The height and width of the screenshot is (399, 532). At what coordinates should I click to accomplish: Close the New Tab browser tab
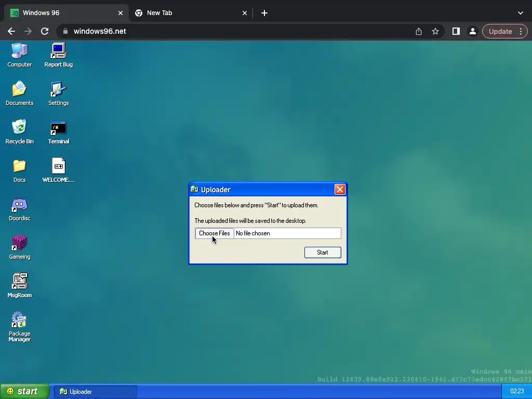tap(245, 13)
